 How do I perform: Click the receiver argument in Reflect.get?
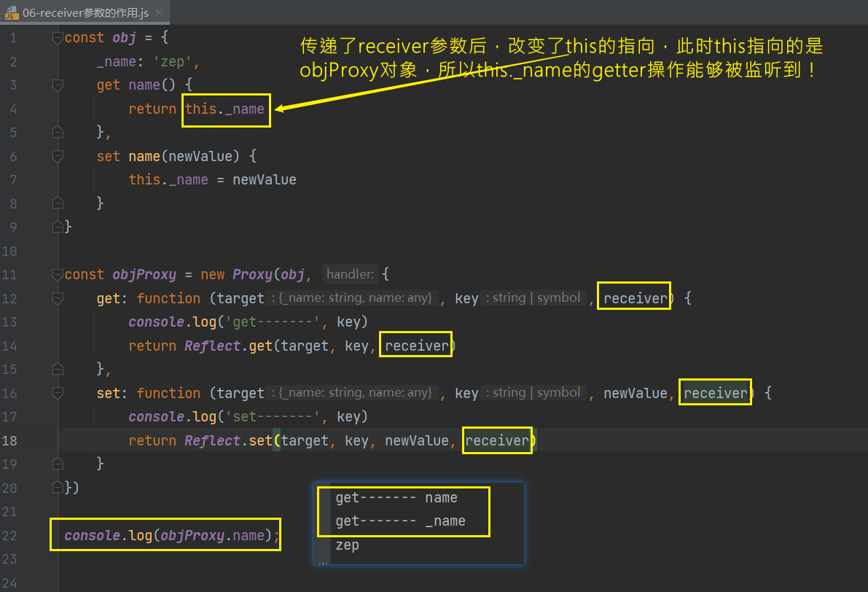point(417,346)
